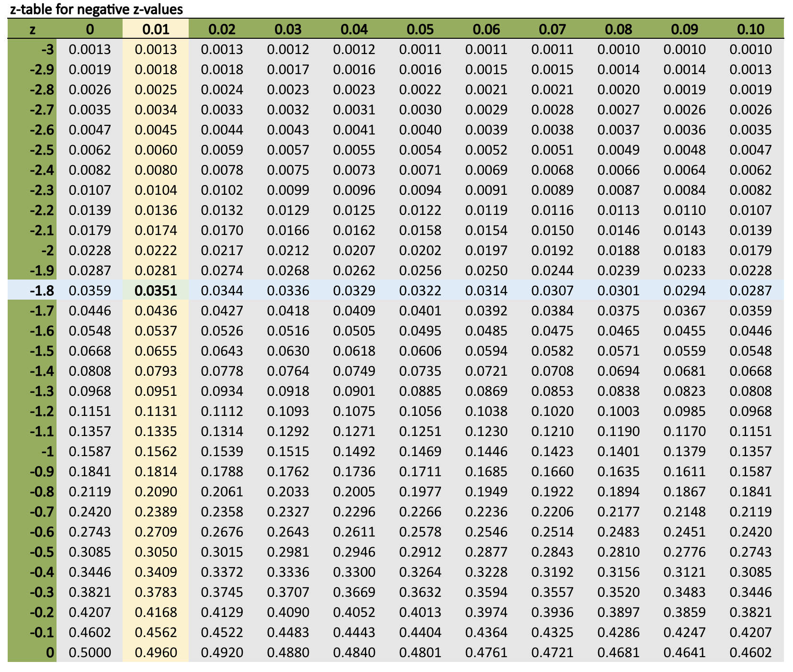The image size is (793, 672).
Task: Select row -3 value under column 0.05
Action: coord(420,49)
